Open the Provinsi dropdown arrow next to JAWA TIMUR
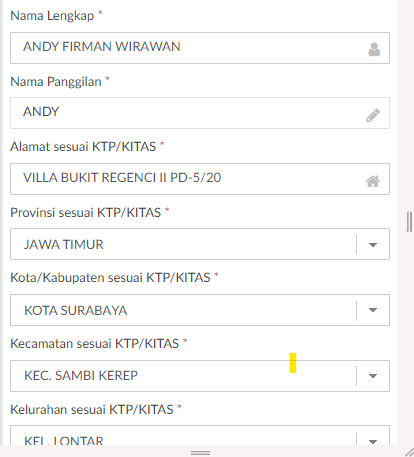This screenshot has width=414, height=457. (373, 245)
